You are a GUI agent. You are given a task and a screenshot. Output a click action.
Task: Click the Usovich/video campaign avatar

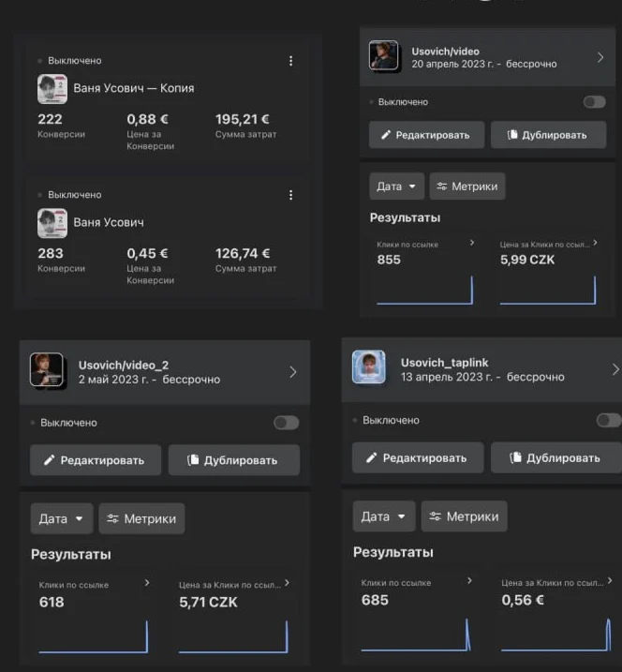pos(384,55)
